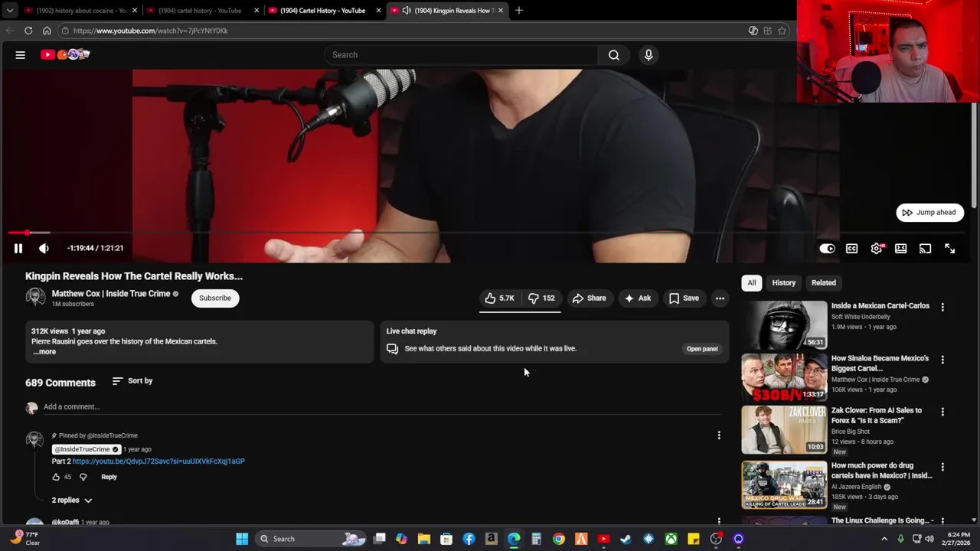
Task: Open a new browser tab
Action: click(x=518, y=10)
